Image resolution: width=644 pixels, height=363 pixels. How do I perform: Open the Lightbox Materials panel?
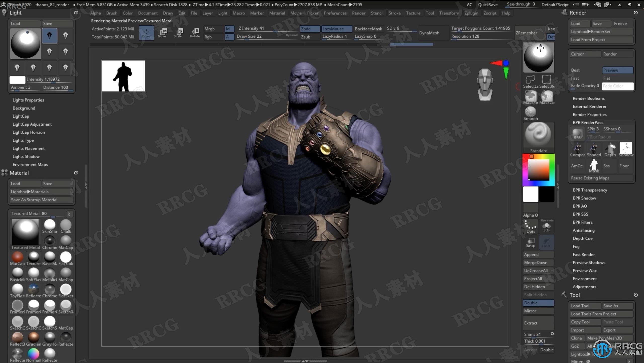(40, 192)
